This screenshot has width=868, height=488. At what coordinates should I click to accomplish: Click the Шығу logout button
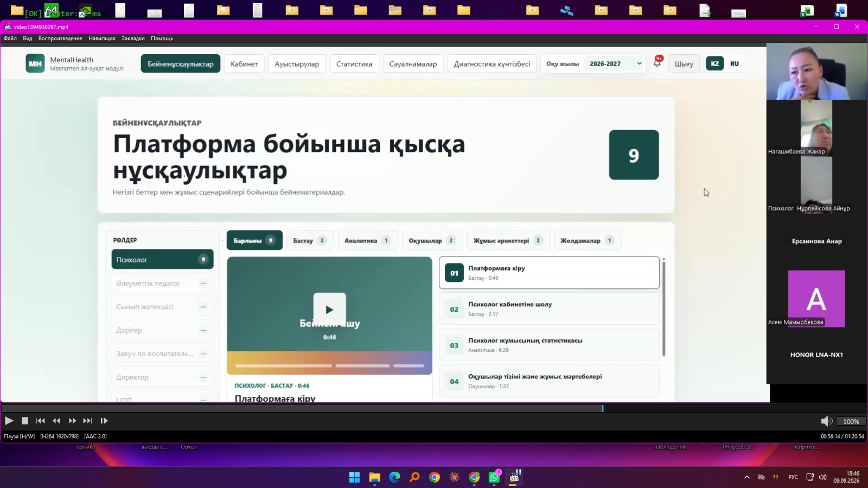(x=684, y=63)
